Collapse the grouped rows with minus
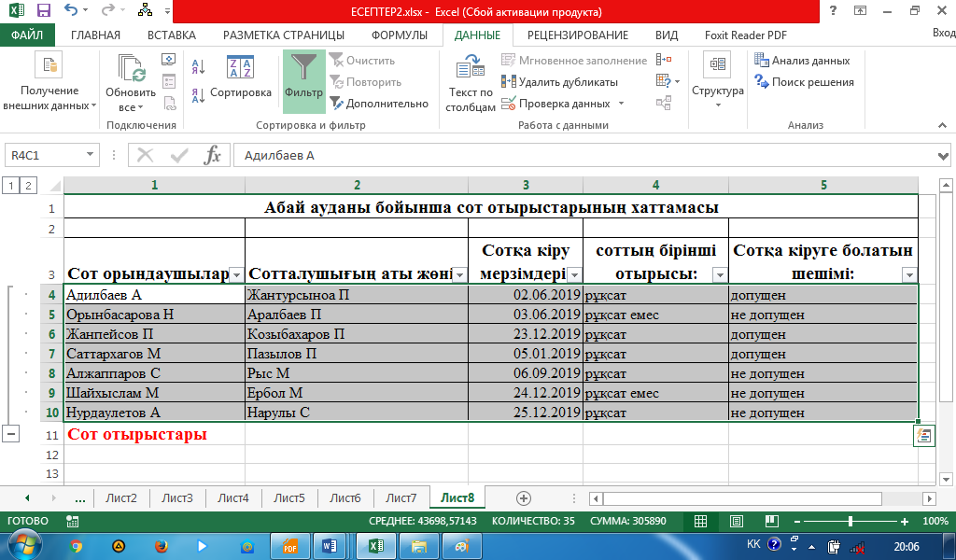This screenshot has height=560, width=956. [x=11, y=434]
